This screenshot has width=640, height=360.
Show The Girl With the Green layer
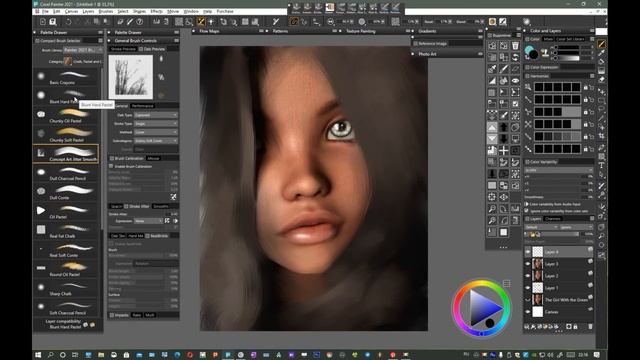528,300
